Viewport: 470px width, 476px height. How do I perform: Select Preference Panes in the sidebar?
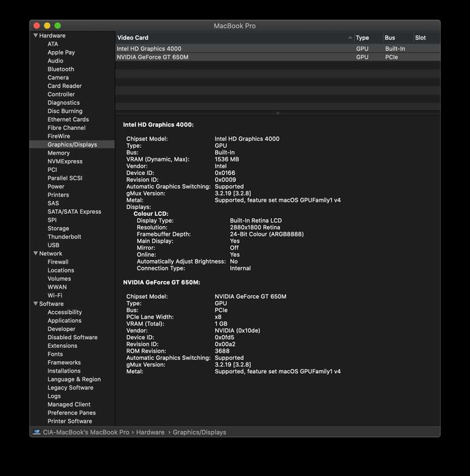coord(72,413)
